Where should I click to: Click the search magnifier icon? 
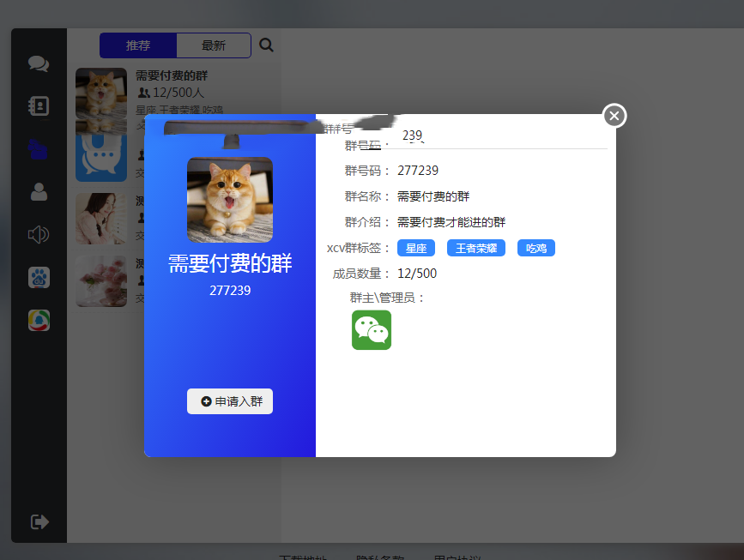tap(266, 45)
